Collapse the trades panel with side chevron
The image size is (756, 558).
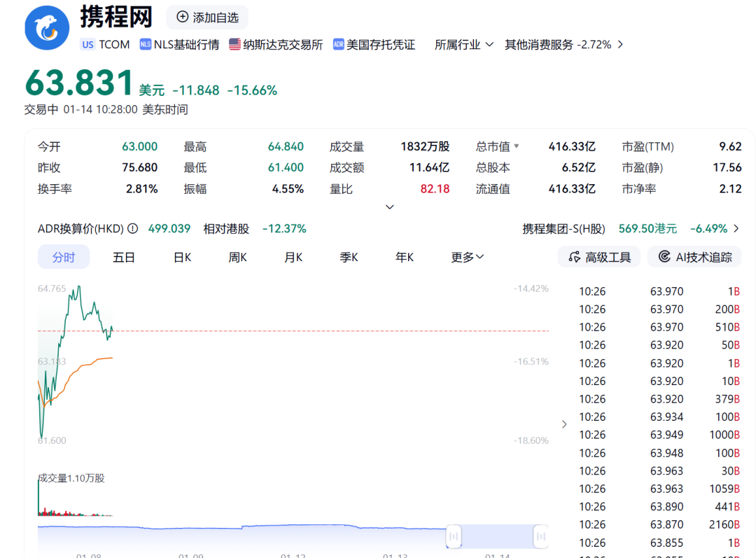[564, 424]
